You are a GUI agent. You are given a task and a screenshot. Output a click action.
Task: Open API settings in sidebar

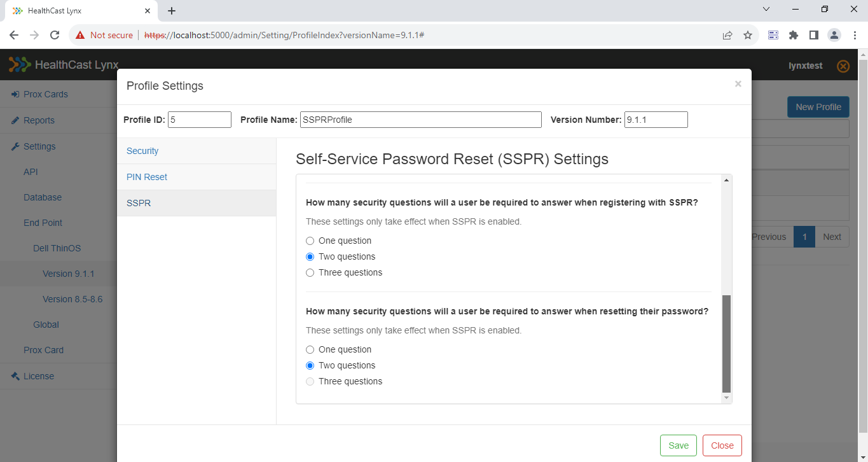31,172
